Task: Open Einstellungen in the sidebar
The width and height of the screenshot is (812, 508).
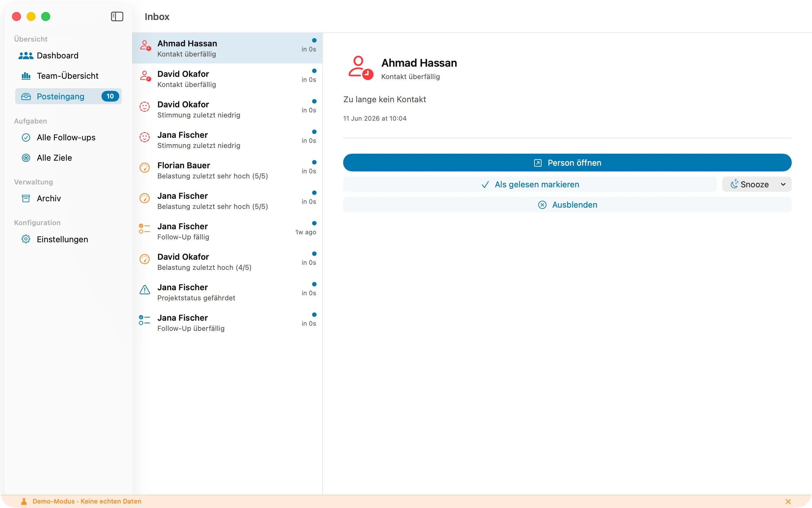Action: (69, 239)
